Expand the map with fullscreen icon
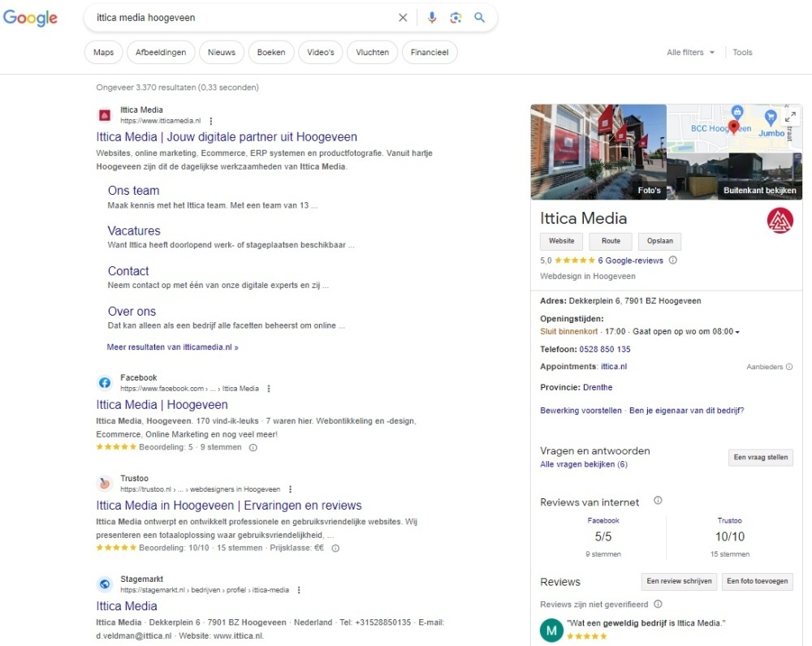This screenshot has height=646, width=812. [791, 117]
